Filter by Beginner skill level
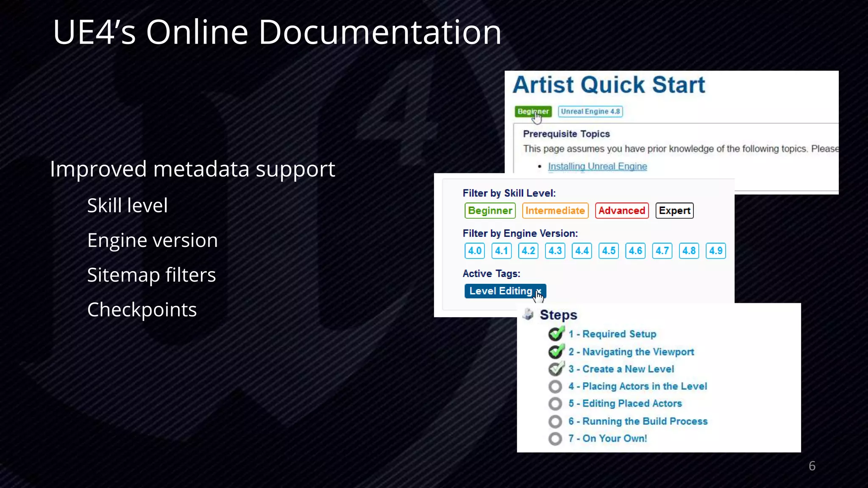Viewport: 868px width, 488px height. point(490,211)
